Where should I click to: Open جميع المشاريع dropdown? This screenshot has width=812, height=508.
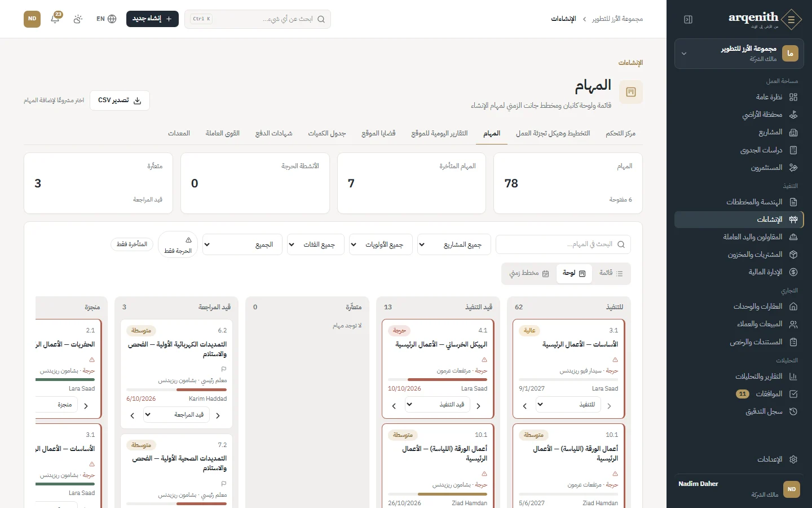454,244
